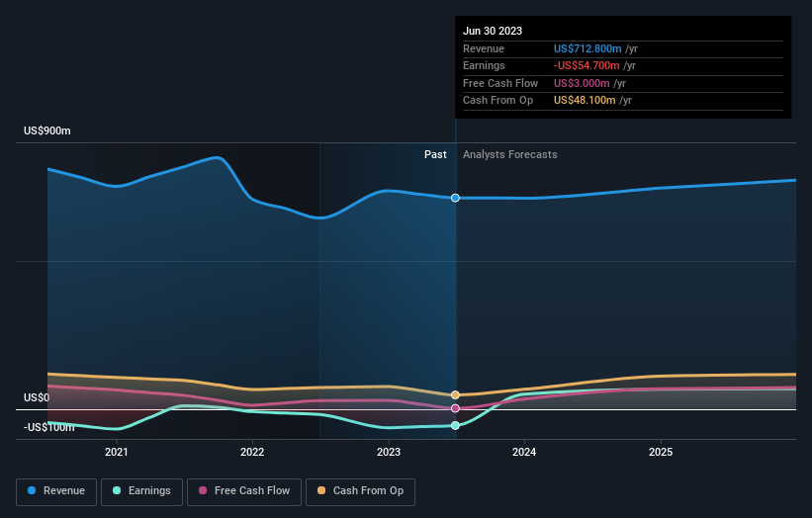Click the Jun 30 2023 tooltip date
The image size is (812, 518).
coord(493,31)
